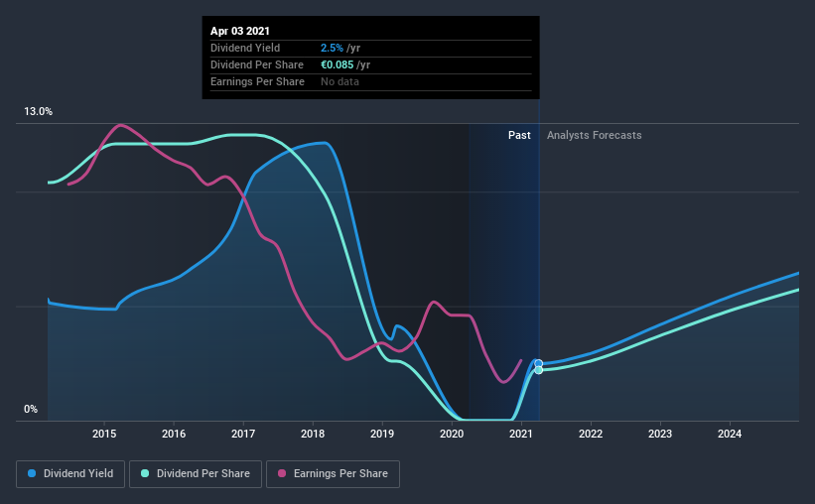Click the teal Dividend Per Share data point marker

(539, 370)
